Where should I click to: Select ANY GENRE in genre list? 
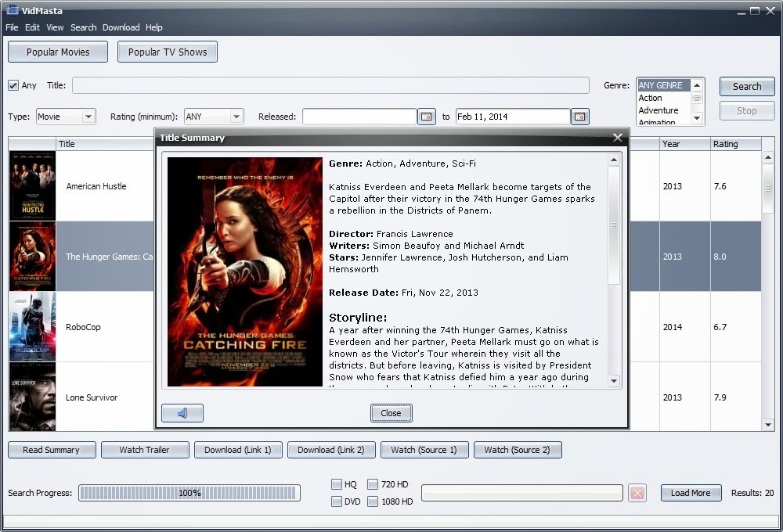pyautogui.click(x=664, y=85)
